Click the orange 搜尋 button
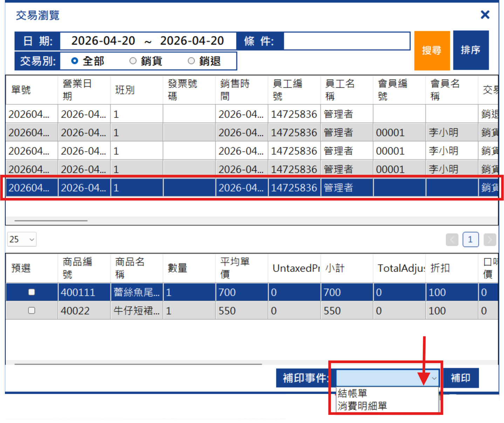The image size is (504, 423). pyautogui.click(x=432, y=50)
